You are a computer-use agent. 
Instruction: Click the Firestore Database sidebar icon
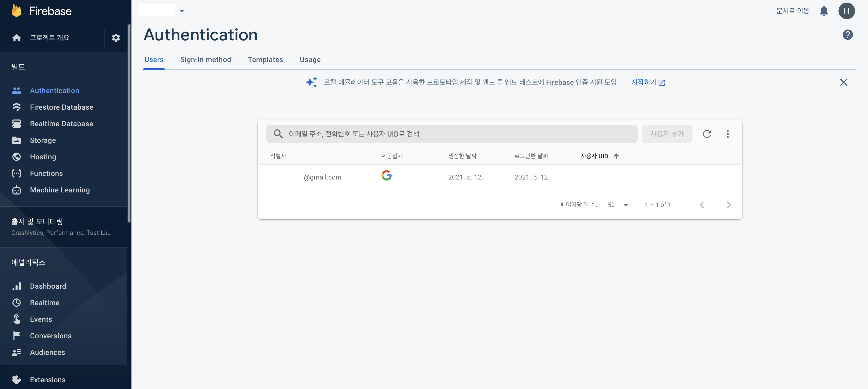[x=17, y=107]
